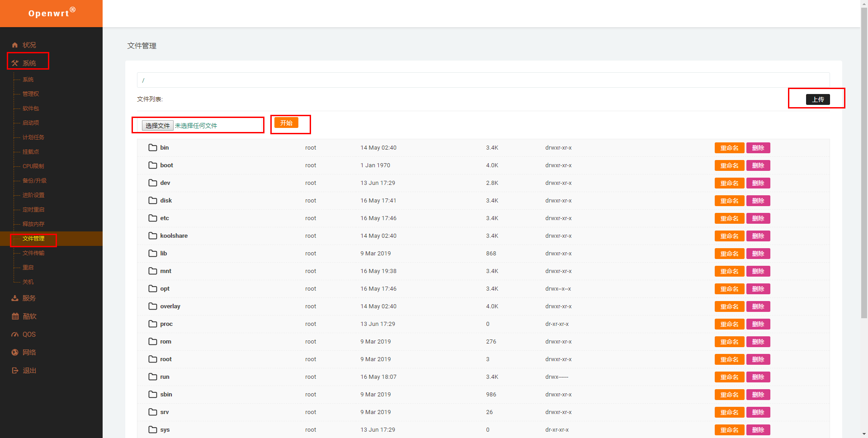The height and width of the screenshot is (438, 868).
Task: Click the 系统 wrench icon
Action: coord(15,63)
